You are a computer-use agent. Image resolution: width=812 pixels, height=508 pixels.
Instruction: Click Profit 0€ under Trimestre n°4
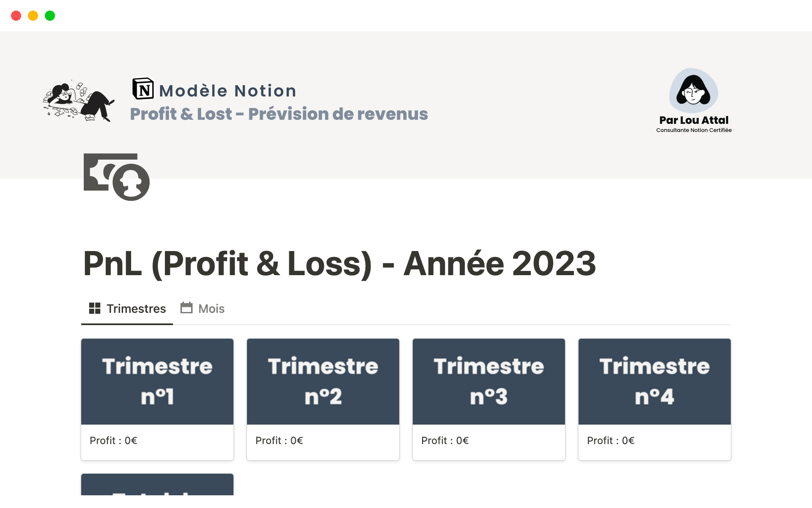(611, 441)
